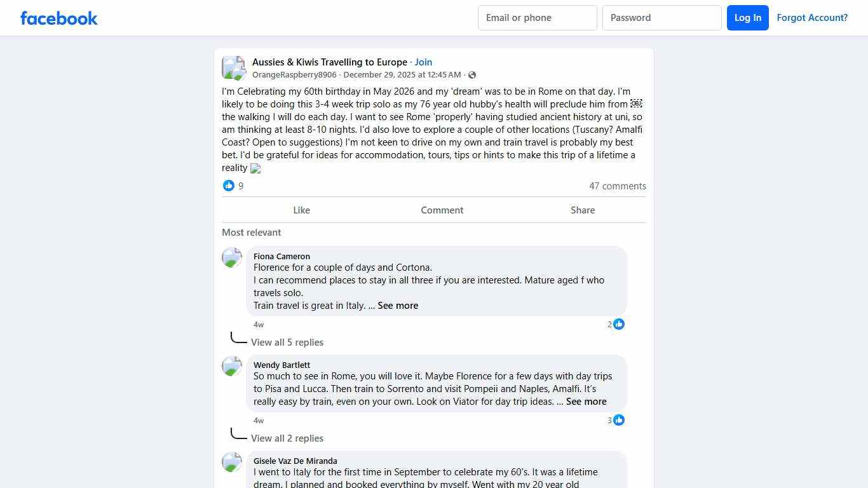Open Wendy Bartlett's profile picture

[x=232, y=366]
